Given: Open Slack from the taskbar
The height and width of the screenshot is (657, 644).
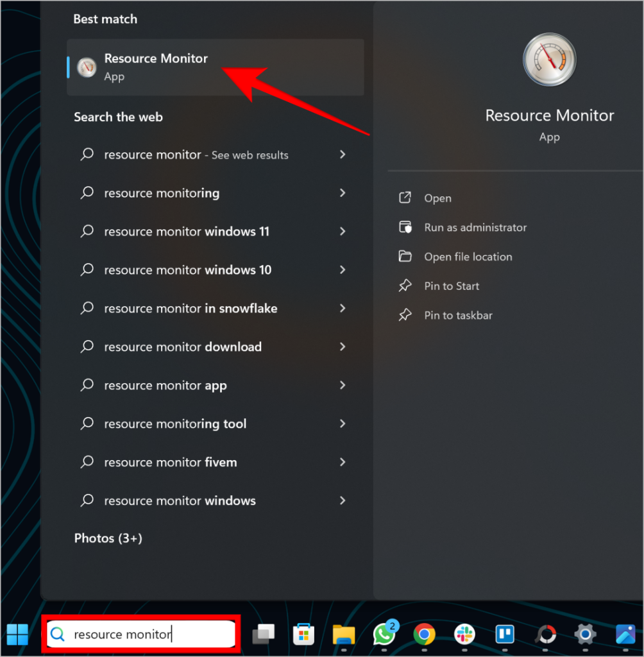Looking at the screenshot, I should [464, 635].
